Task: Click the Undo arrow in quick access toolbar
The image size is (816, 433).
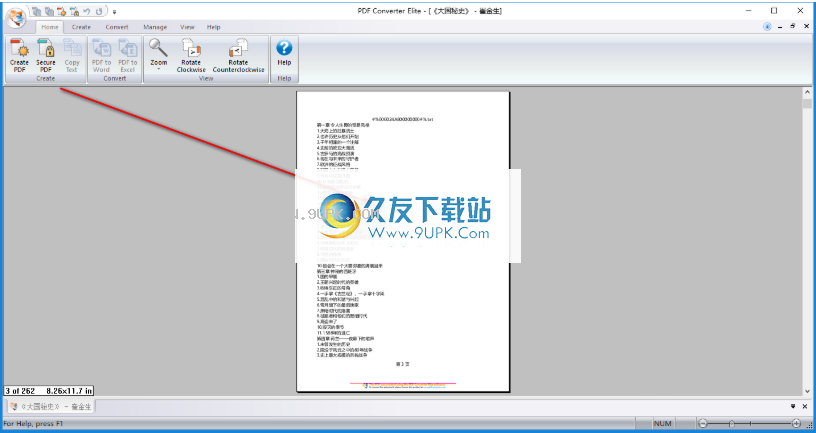Action: pos(87,11)
